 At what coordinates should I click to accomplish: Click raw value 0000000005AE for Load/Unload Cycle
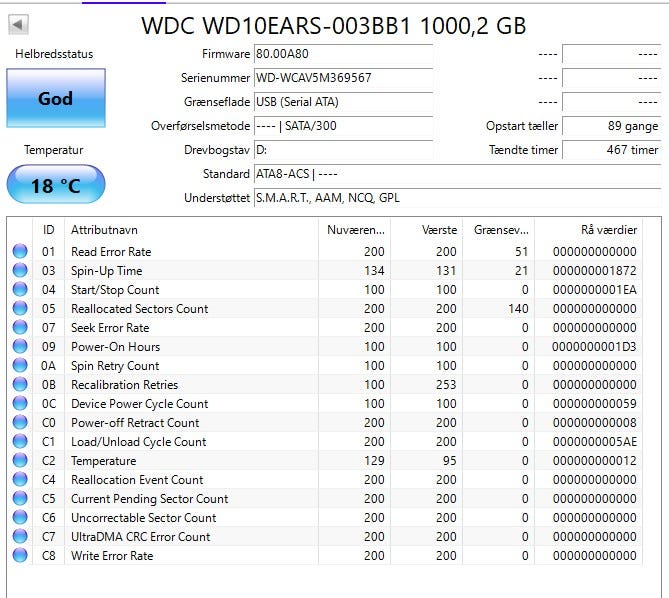click(x=595, y=442)
